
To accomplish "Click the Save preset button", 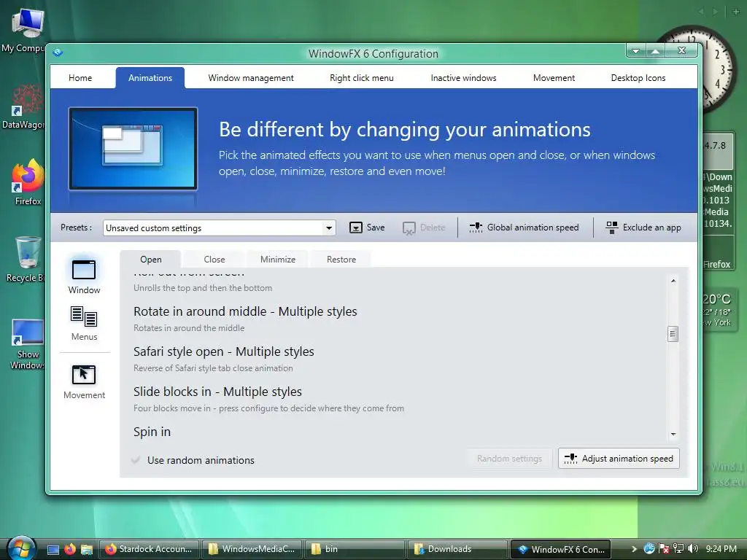I will point(367,227).
